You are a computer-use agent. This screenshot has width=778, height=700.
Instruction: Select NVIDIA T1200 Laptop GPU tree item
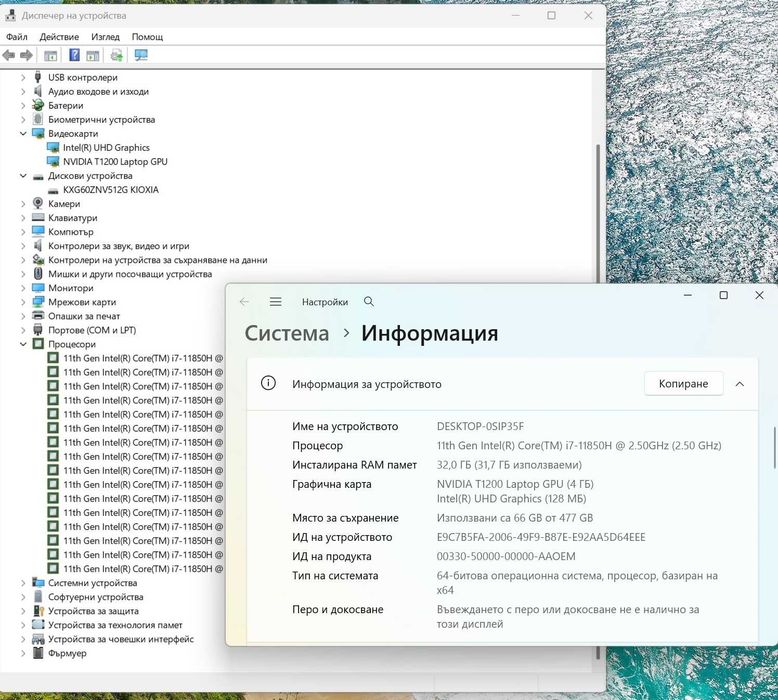pos(115,161)
